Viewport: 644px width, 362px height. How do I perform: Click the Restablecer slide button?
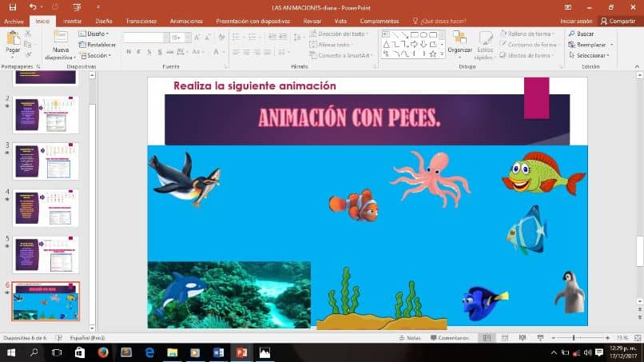click(97, 45)
